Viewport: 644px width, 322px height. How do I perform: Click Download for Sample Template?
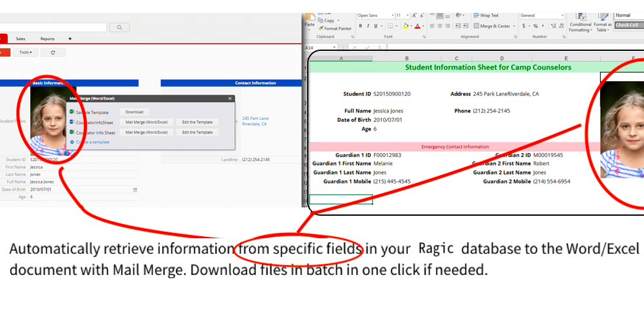[x=135, y=111]
